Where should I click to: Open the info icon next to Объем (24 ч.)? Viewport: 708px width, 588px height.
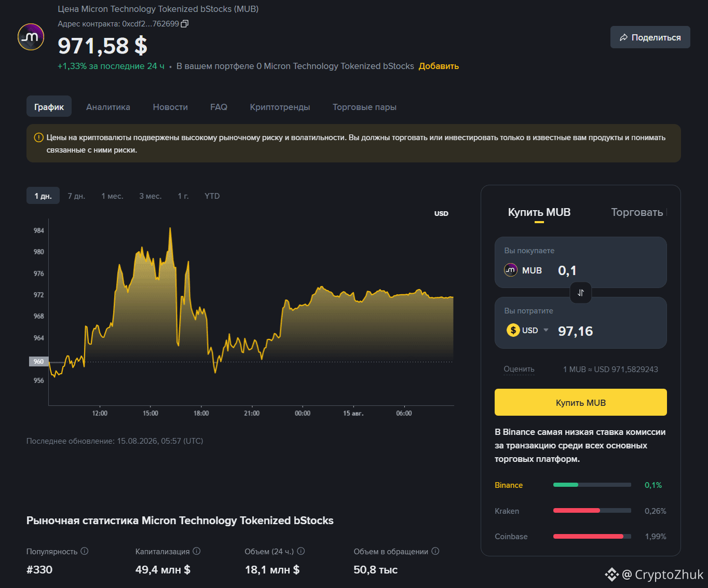click(x=301, y=551)
